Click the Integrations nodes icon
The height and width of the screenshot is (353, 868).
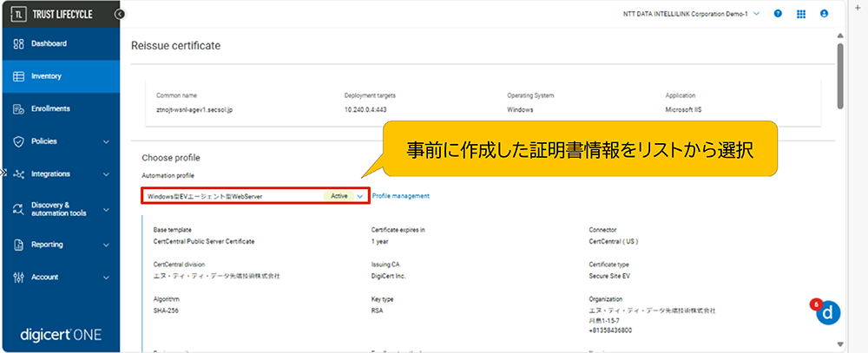pyautogui.click(x=18, y=174)
